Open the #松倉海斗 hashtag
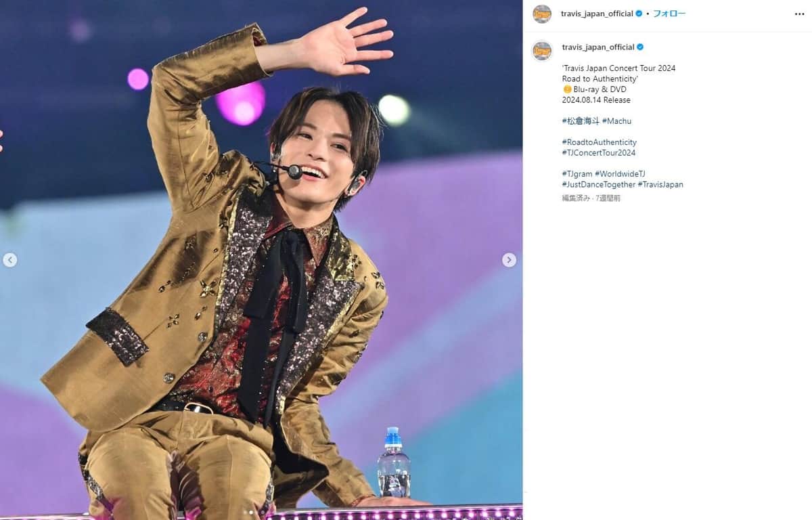Screen dimensions: 812x520 tap(581, 121)
